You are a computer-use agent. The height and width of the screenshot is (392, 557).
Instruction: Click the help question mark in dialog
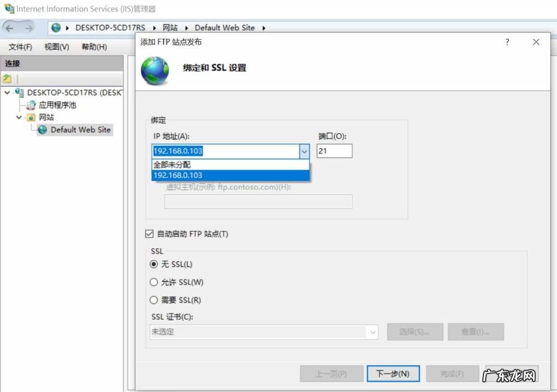point(507,42)
